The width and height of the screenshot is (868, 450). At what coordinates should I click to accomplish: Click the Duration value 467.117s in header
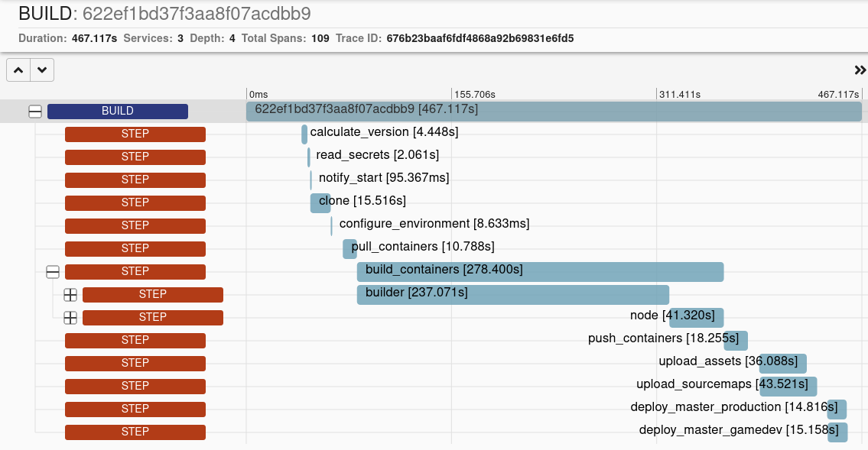tap(94, 39)
